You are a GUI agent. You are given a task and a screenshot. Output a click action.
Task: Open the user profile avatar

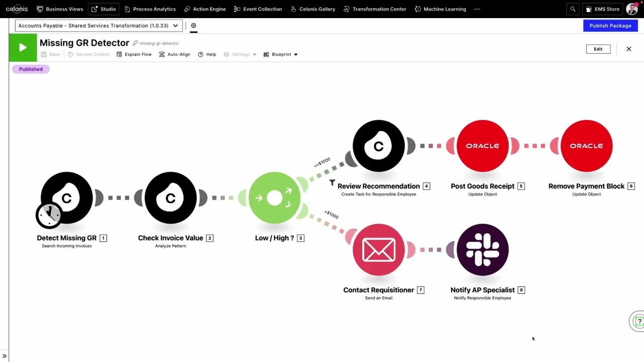[x=632, y=9]
